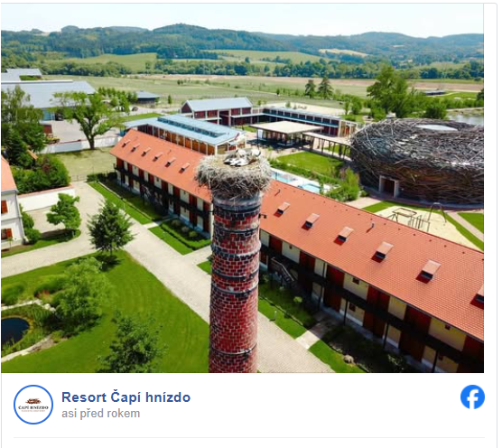
Task: Click the wooden staircase on the long building
Action: (x=282, y=272)
